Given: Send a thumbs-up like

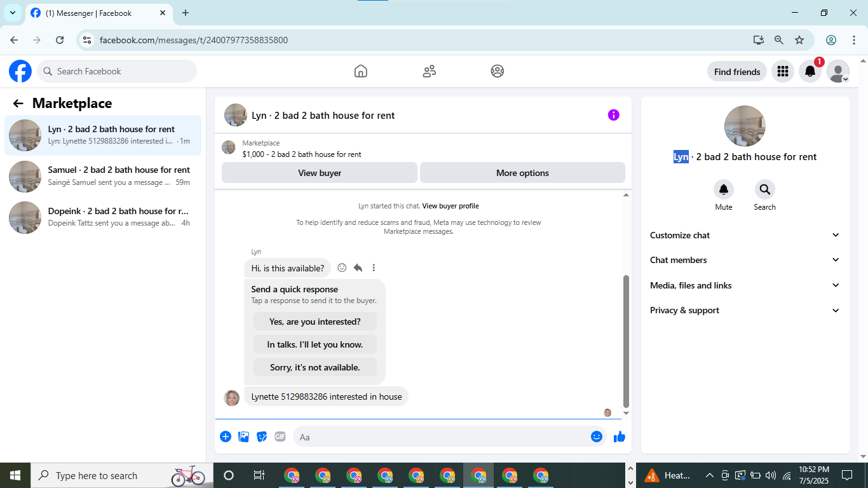Looking at the screenshot, I should (x=620, y=437).
